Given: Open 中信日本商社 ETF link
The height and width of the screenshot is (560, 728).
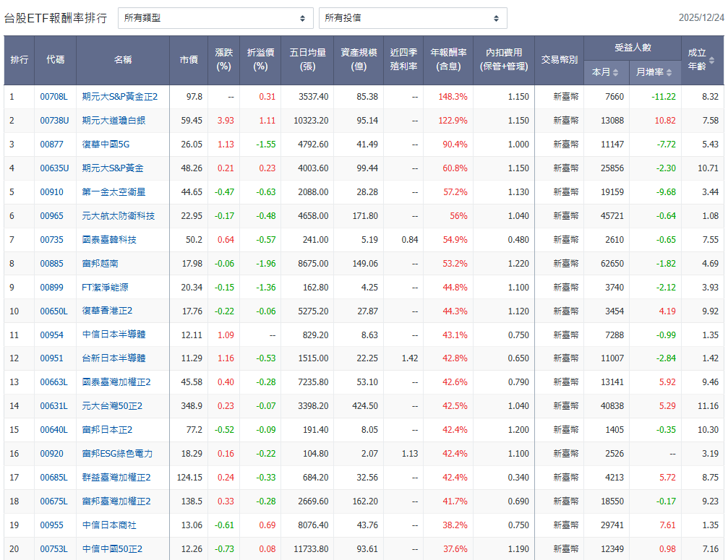Looking at the screenshot, I should tap(109, 525).
